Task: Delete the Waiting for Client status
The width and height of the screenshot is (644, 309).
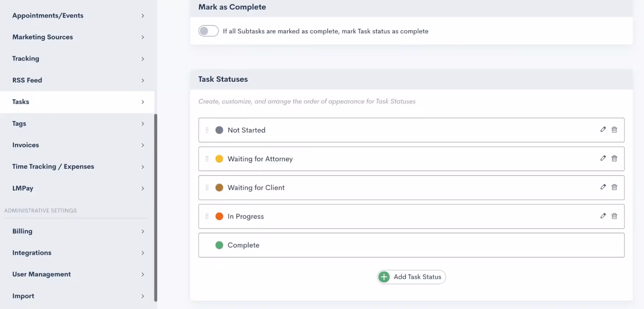Action: (614, 187)
